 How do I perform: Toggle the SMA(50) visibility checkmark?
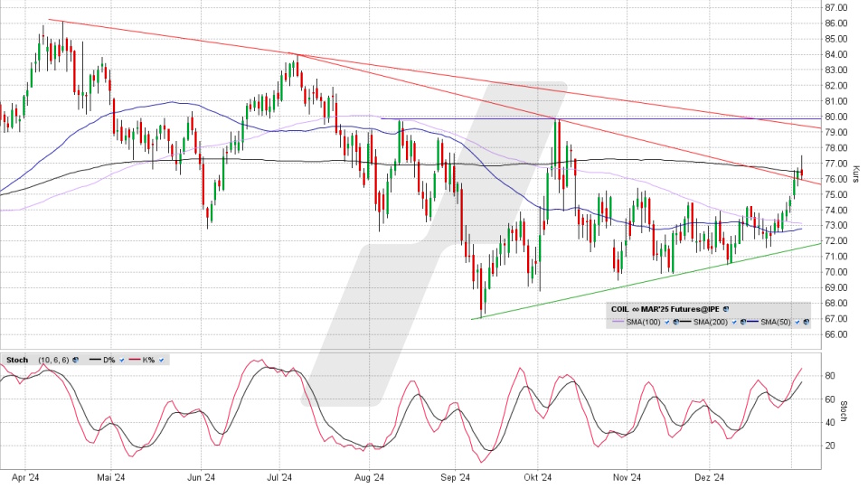pyautogui.click(x=797, y=322)
